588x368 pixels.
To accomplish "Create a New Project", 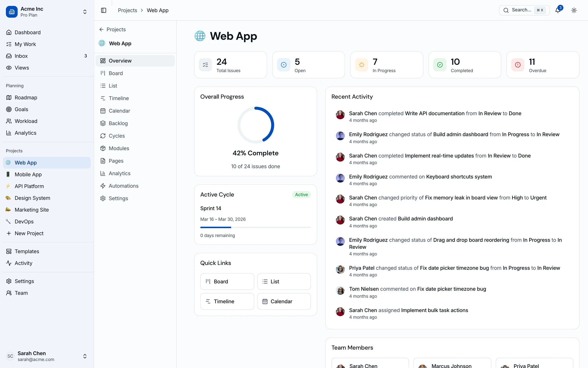I will 47,233.
